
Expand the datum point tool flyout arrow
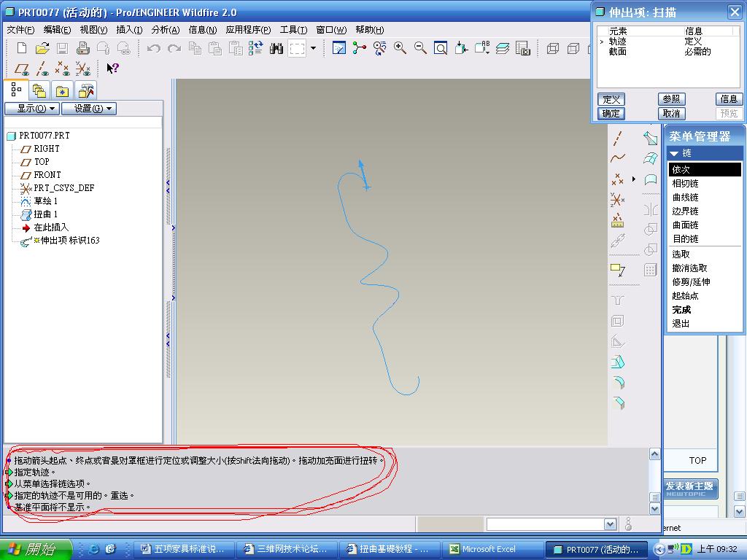point(634,179)
